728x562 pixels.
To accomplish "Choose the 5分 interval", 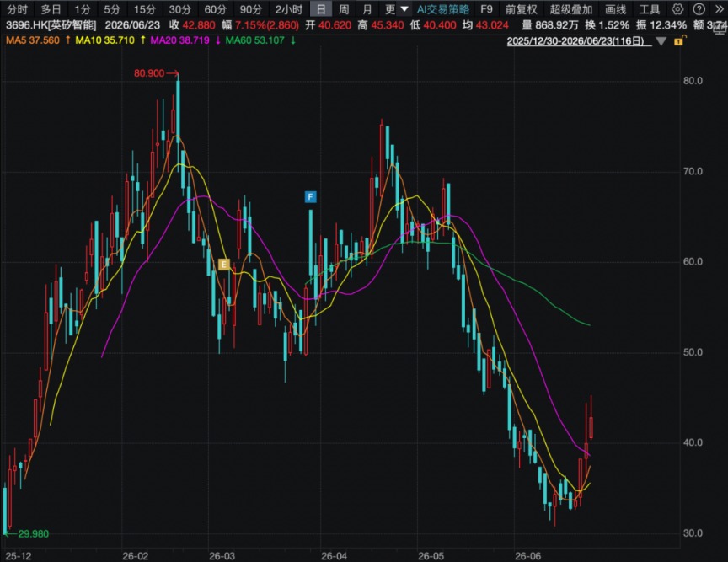I will 112,9.
